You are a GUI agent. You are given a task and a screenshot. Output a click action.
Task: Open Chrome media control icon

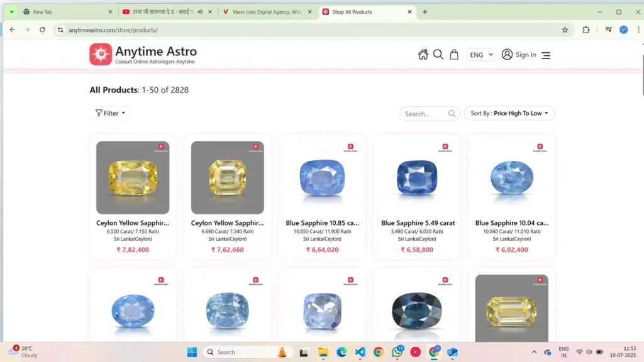coord(609,30)
